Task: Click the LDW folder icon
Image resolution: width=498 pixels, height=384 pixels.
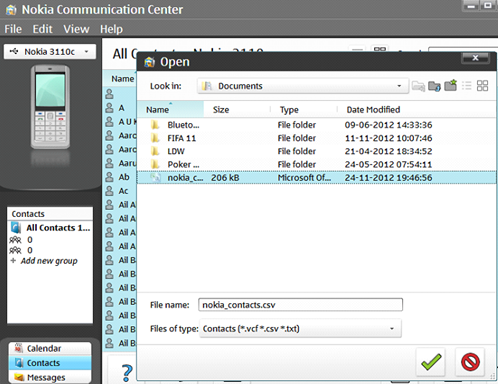Action: (155, 151)
